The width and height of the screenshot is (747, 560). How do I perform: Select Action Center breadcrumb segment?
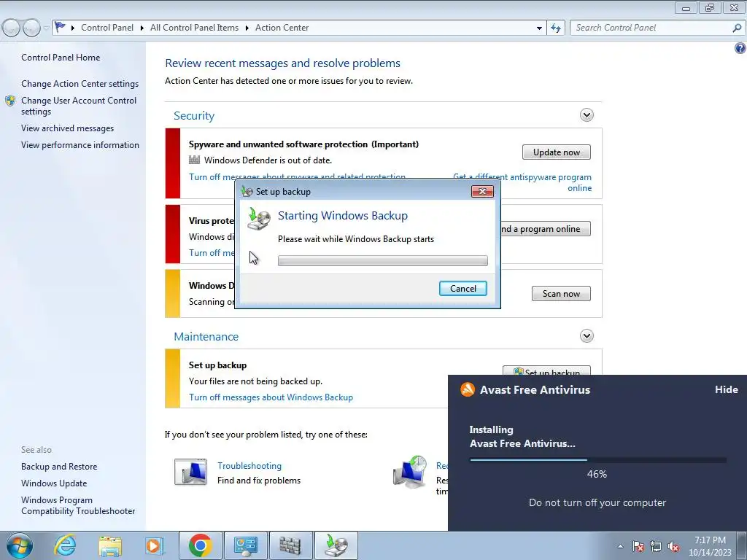click(x=282, y=28)
